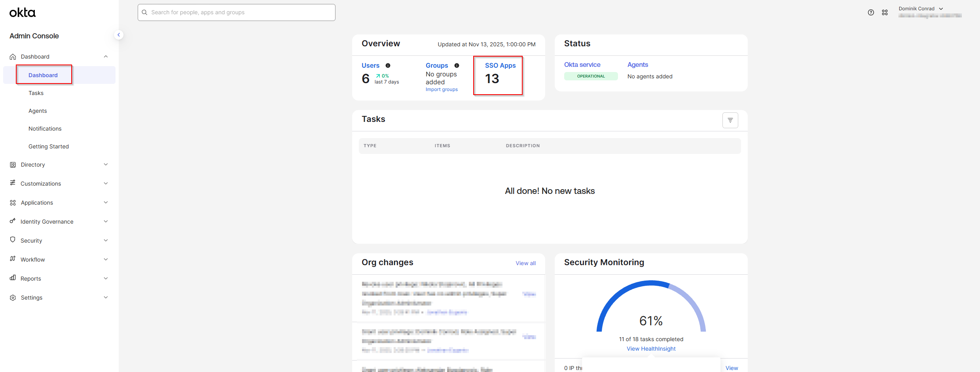Viewport: 980px width, 372px height.
Task: Expand the Directory section chevron
Action: coord(106,165)
